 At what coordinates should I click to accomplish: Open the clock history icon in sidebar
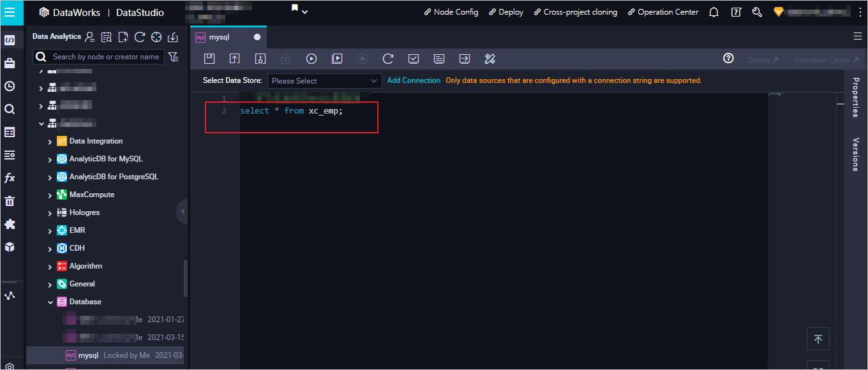point(10,86)
